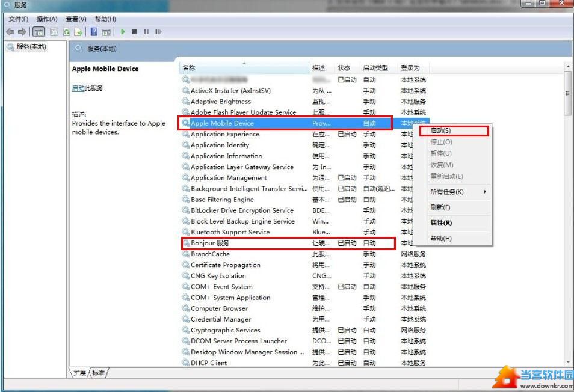Click the scrollbar down arrow of the services list

pyautogui.click(x=568, y=362)
